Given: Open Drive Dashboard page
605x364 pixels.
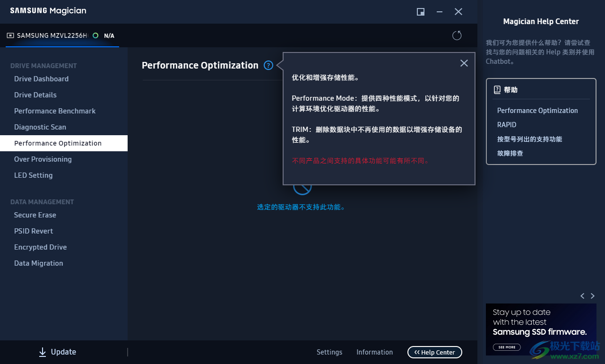Looking at the screenshot, I should point(41,79).
